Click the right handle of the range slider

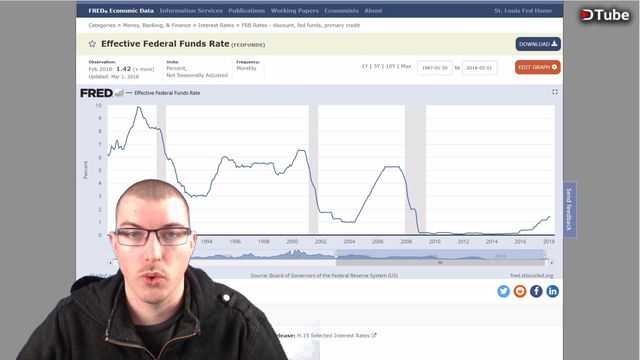pyautogui.click(x=544, y=254)
